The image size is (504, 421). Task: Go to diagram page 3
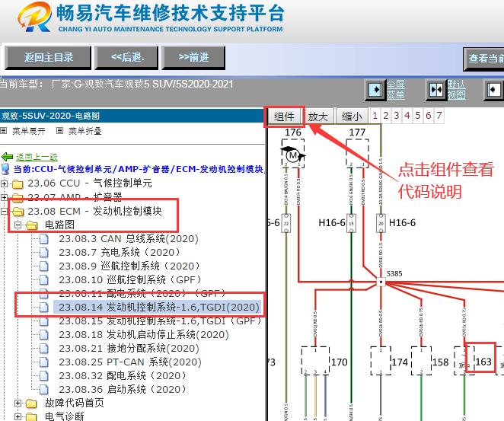tap(397, 116)
